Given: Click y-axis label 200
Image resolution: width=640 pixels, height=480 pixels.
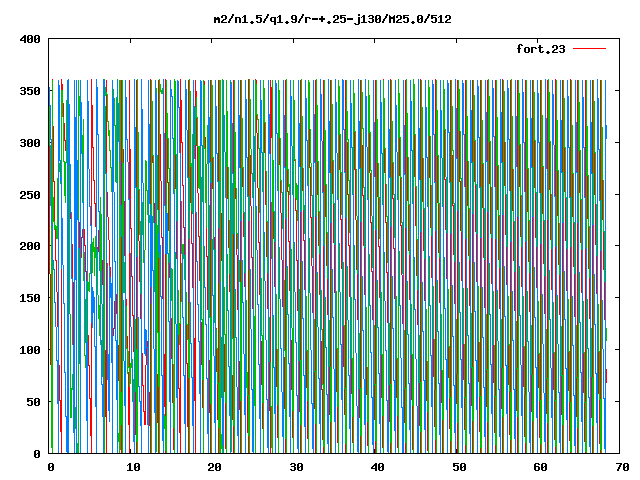Looking at the screenshot, I should [30, 246].
